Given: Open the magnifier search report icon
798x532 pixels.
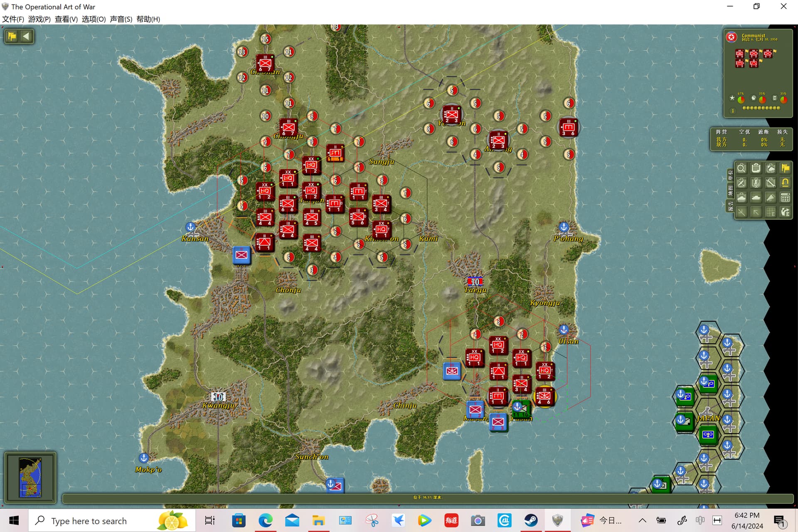Looking at the screenshot, I should tap(741, 168).
